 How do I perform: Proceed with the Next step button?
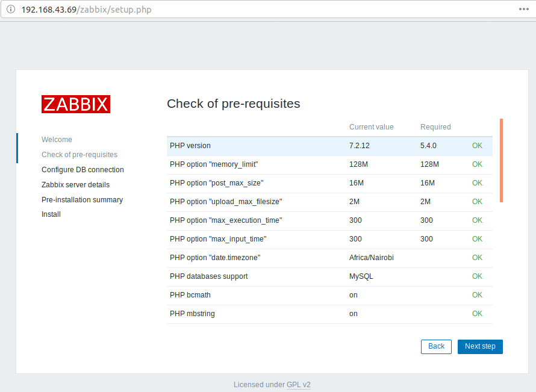click(480, 347)
